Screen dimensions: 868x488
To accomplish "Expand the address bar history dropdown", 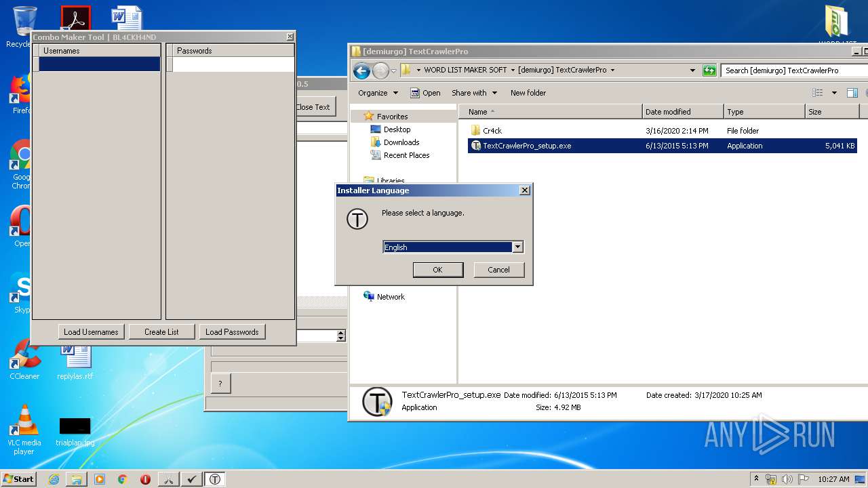I will [692, 70].
